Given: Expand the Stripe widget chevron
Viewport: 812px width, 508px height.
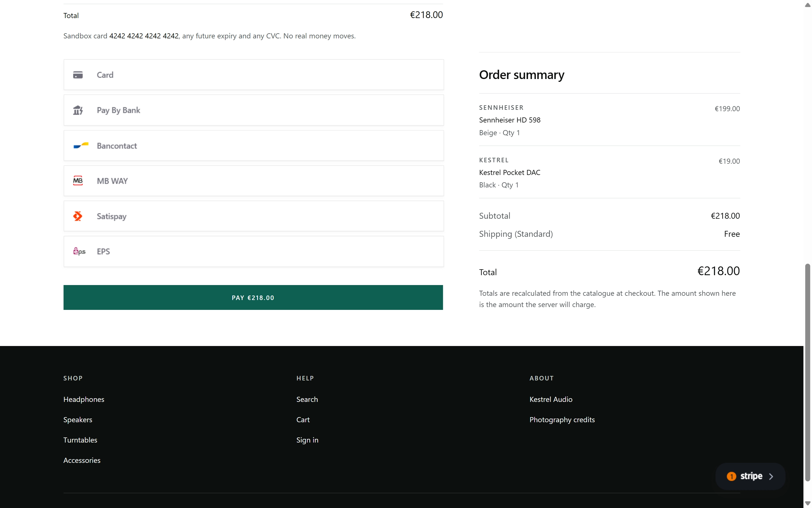Looking at the screenshot, I should coord(771,476).
